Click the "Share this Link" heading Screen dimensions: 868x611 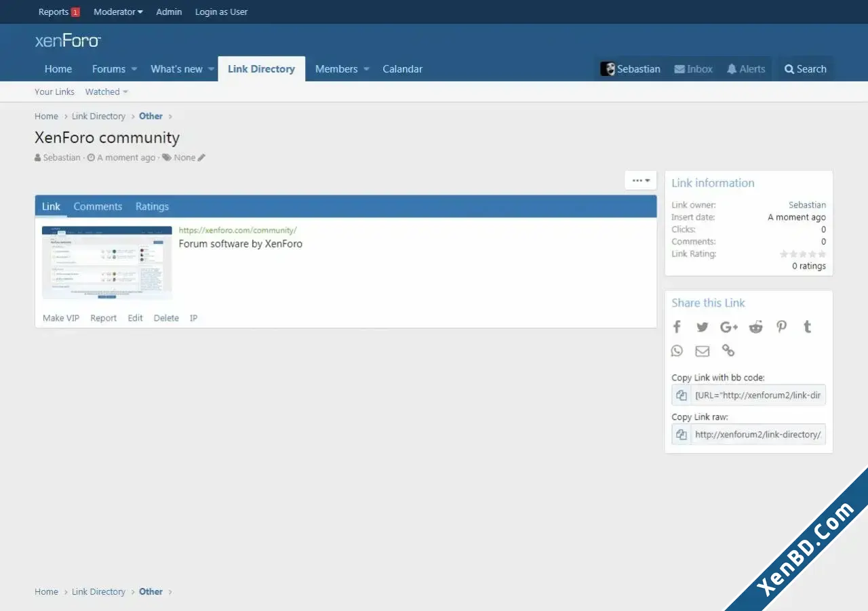(708, 303)
